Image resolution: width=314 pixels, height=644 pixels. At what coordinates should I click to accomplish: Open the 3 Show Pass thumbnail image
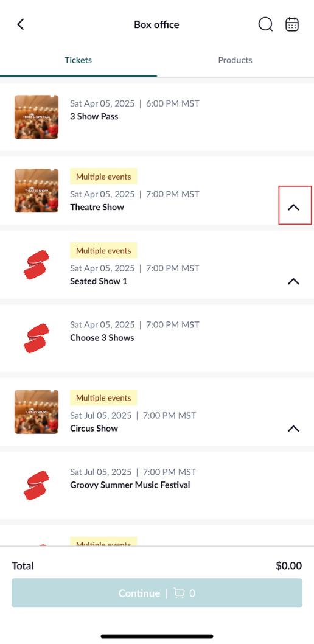(x=37, y=117)
